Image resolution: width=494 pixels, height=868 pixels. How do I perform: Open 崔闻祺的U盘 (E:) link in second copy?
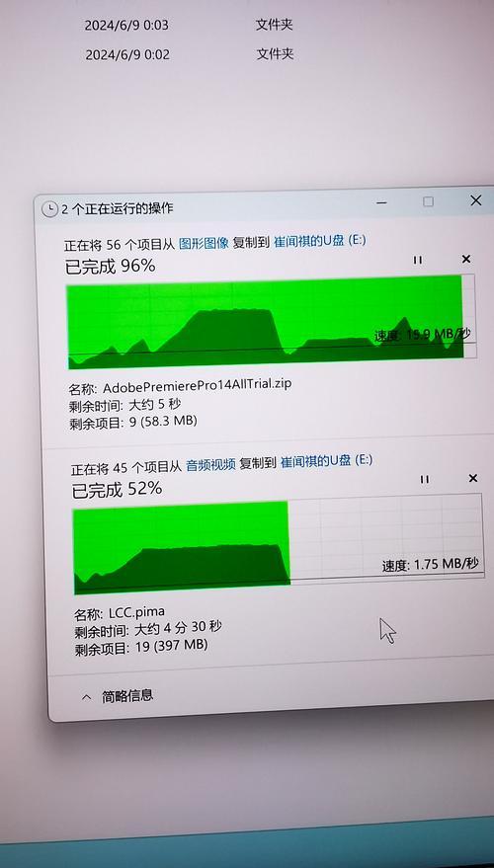click(x=327, y=461)
